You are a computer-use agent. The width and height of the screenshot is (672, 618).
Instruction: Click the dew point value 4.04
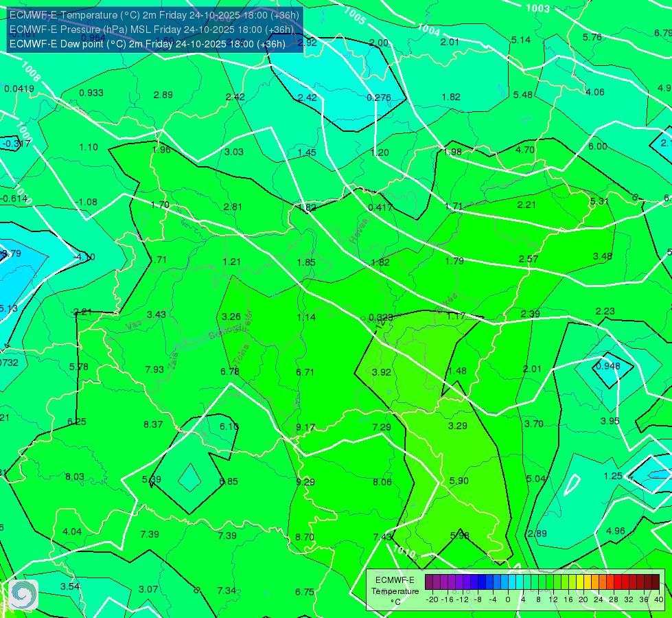72,531
